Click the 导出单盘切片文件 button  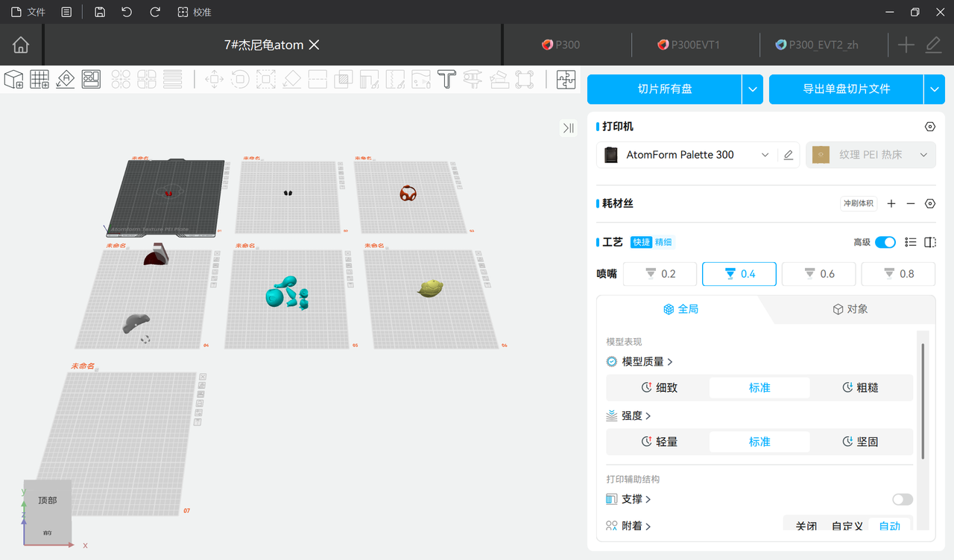[847, 89]
